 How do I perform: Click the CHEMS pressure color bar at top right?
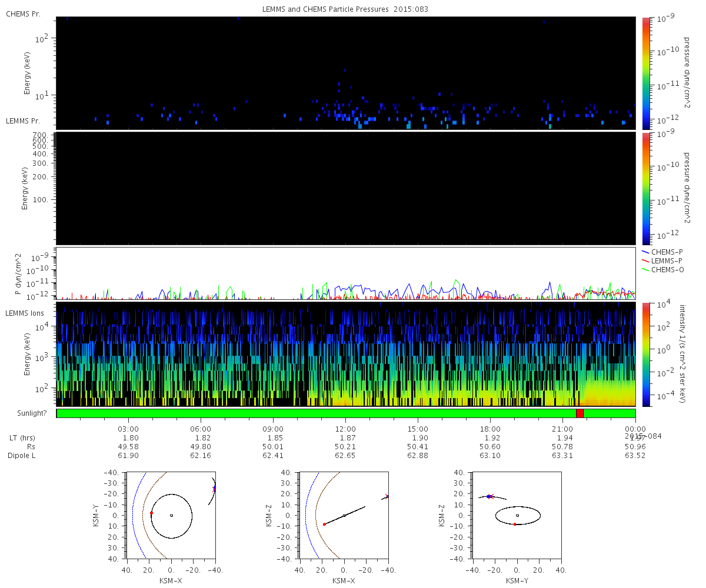point(646,73)
